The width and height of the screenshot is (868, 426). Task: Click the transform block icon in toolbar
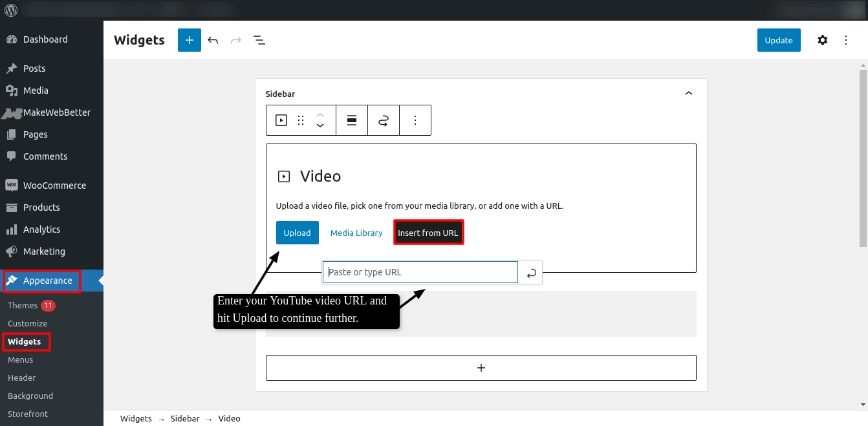383,120
